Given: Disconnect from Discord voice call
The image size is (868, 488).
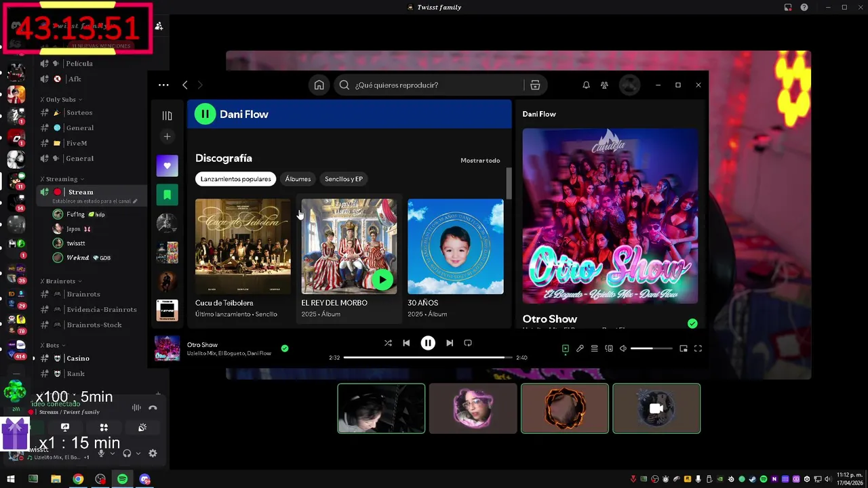Looking at the screenshot, I should [x=153, y=407].
